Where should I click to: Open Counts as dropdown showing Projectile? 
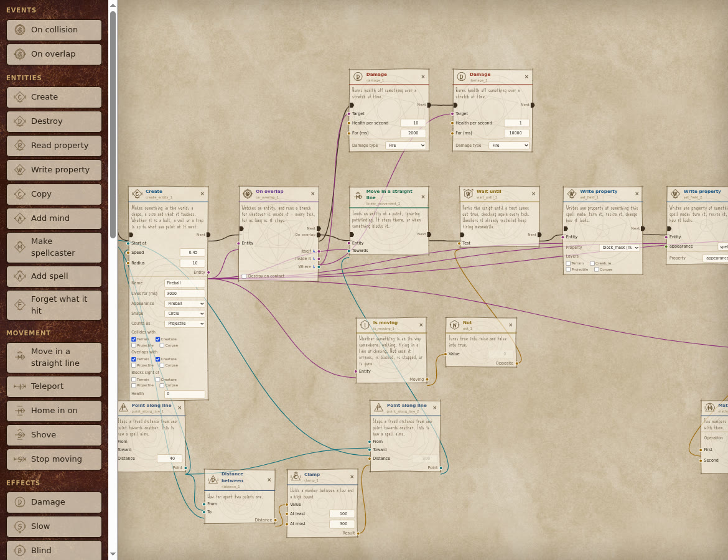pyautogui.click(x=185, y=324)
